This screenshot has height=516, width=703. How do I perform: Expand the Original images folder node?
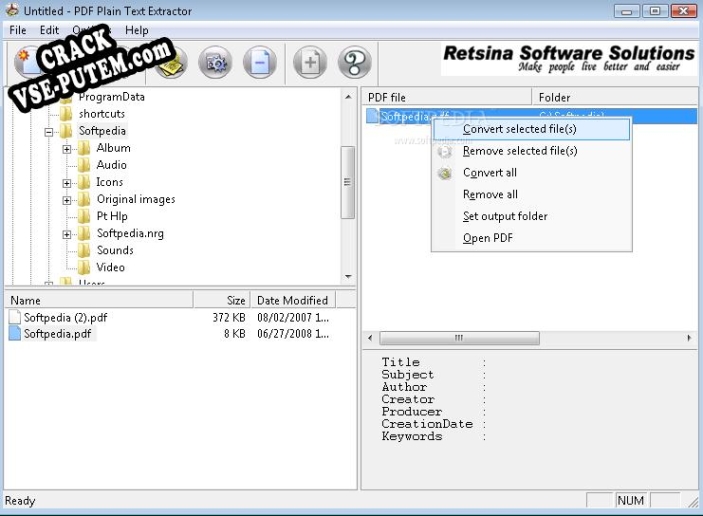[66, 200]
